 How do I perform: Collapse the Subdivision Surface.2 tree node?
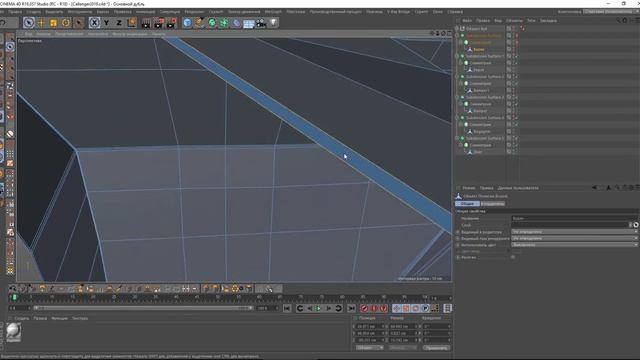click(457, 77)
